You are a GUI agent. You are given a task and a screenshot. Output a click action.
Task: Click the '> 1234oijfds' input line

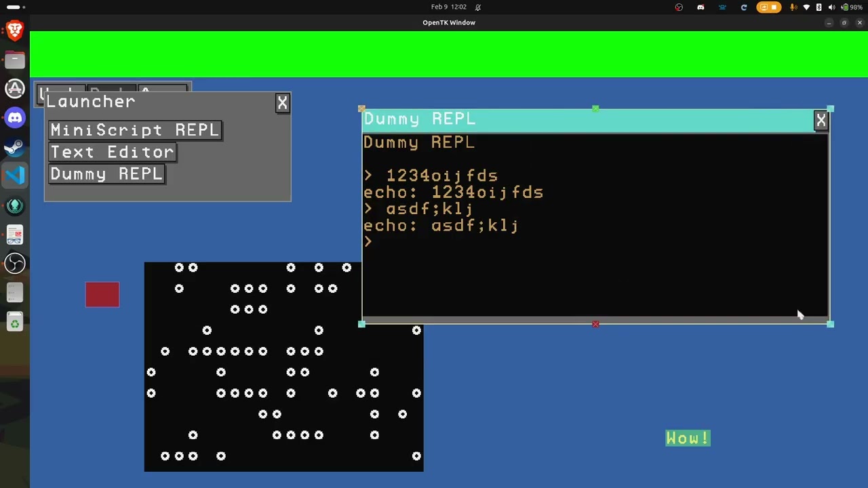pos(431,176)
